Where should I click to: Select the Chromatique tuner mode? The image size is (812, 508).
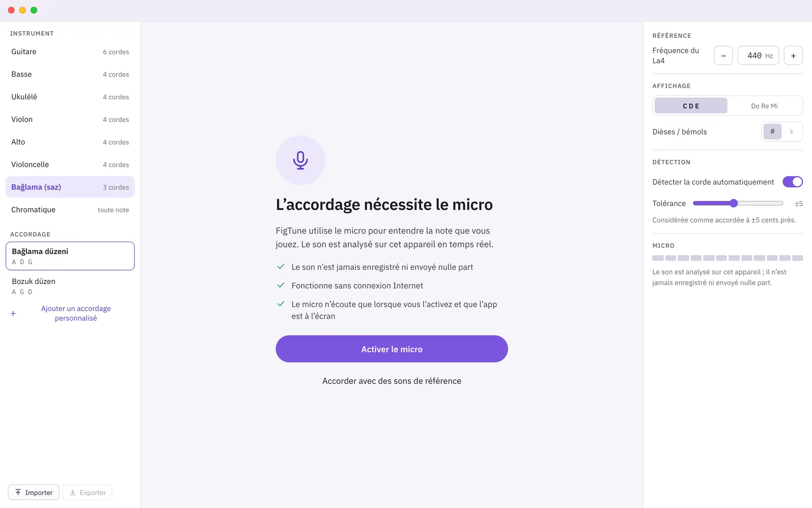pos(70,210)
